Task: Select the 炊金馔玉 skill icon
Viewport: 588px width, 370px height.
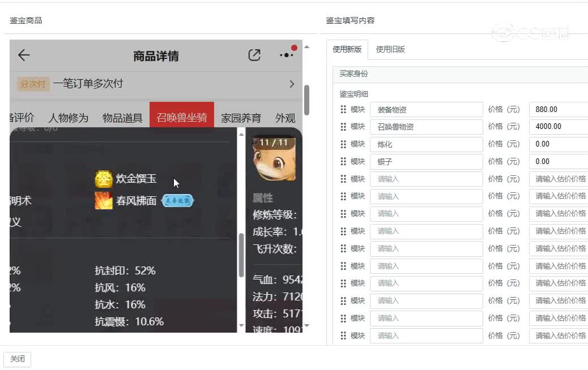Action: (x=104, y=178)
